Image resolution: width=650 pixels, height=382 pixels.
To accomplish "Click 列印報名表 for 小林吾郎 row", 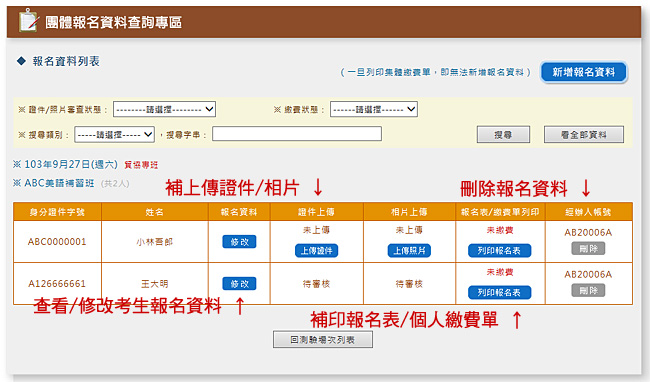I will click(500, 251).
